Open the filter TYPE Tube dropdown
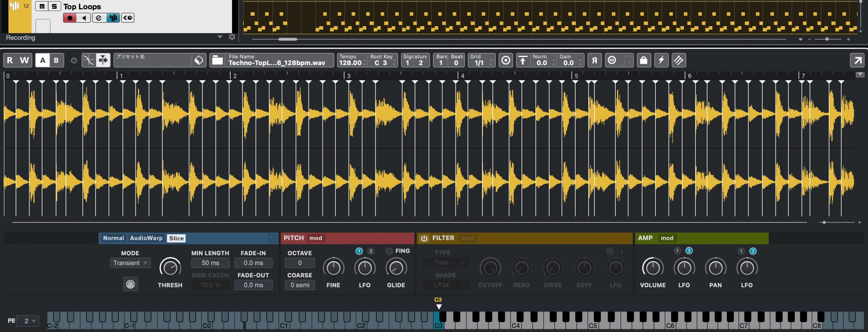The width and height of the screenshot is (868, 332). pyautogui.click(x=446, y=262)
